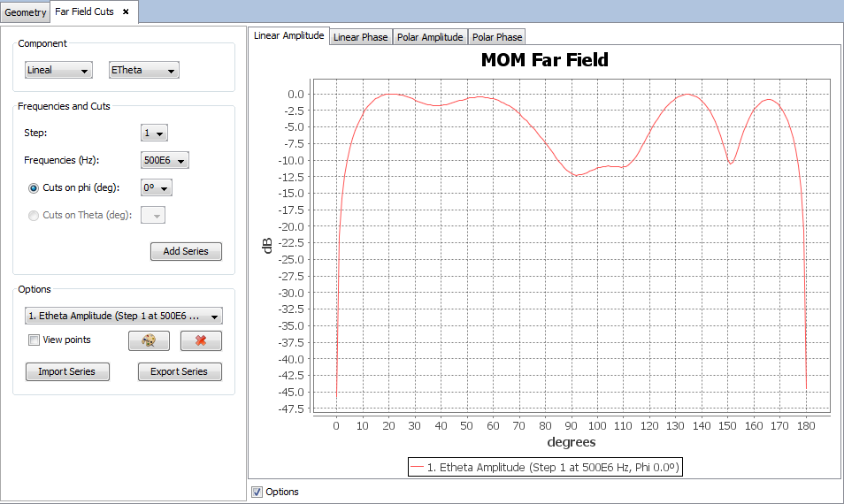Screen dimensions: 844x504
Task: Click the Add Series button
Action: (186, 251)
